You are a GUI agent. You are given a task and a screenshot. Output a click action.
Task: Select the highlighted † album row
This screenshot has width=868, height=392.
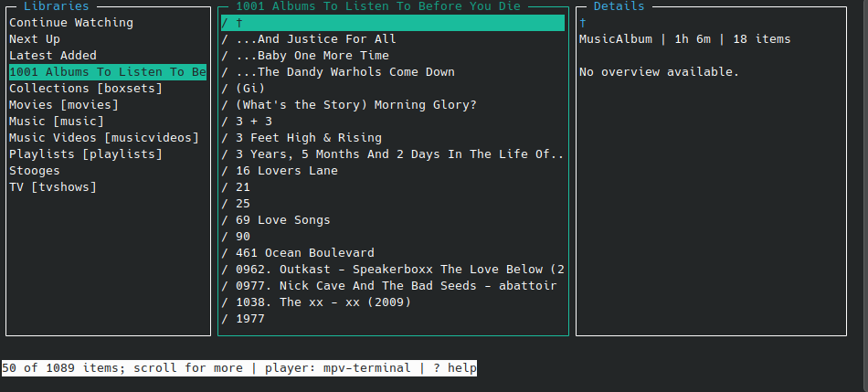tap(393, 23)
